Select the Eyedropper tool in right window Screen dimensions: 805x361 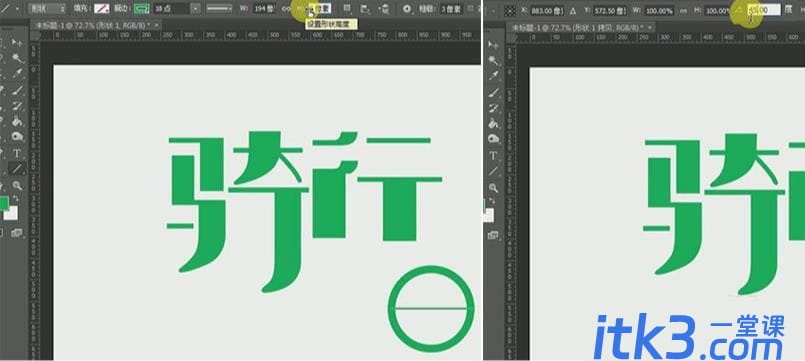click(494, 76)
